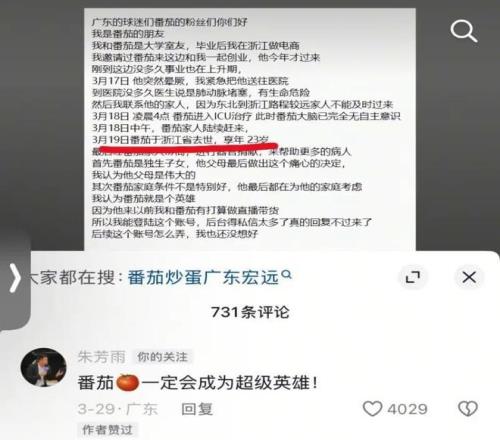Select the 731条评论 header

pyautogui.click(x=250, y=312)
